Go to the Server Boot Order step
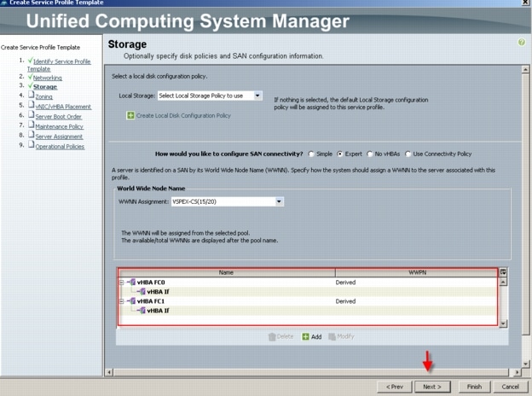This screenshot has height=396, width=532. [59, 116]
